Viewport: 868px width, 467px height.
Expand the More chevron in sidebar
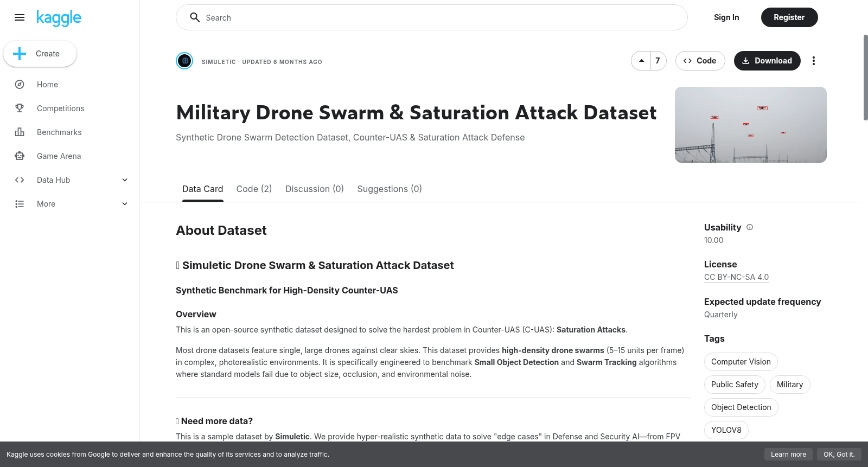(x=125, y=204)
